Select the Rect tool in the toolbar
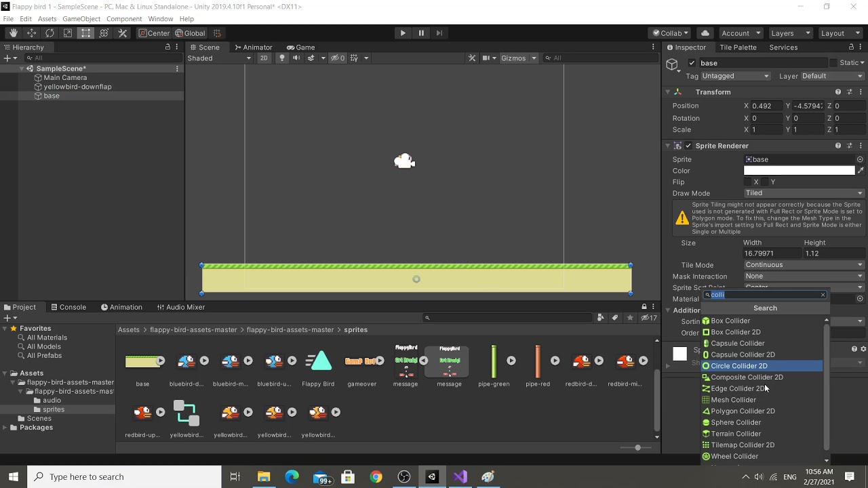Screen dimensions: 868x488 click(85, 33)
